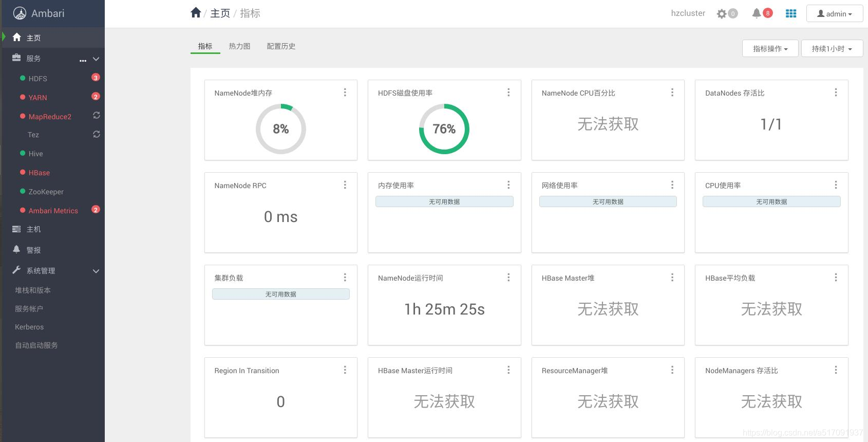Open NameNode CPU百分比 widget kebab menu
The height and width of the screenshot is (442, 868).
click(x=672, y=93)
